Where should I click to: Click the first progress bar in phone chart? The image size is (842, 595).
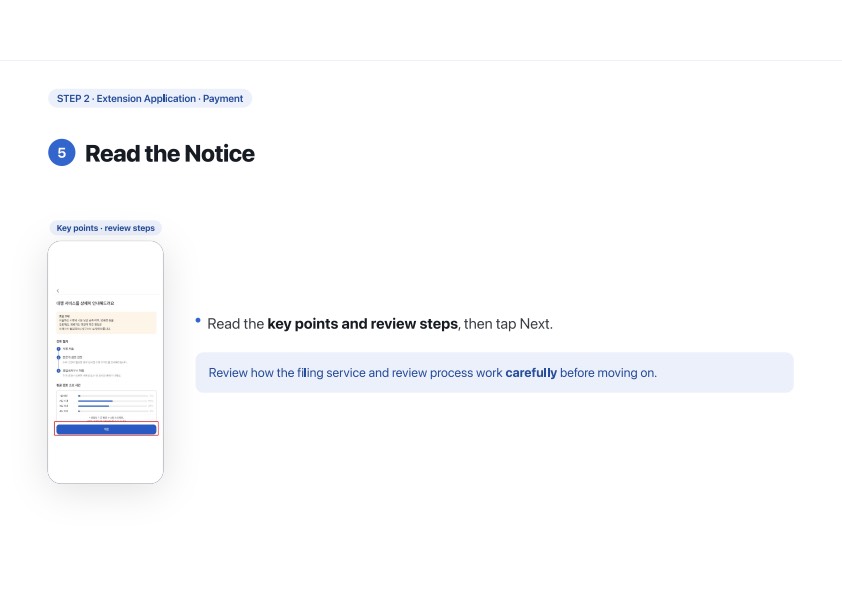(113, 396)
